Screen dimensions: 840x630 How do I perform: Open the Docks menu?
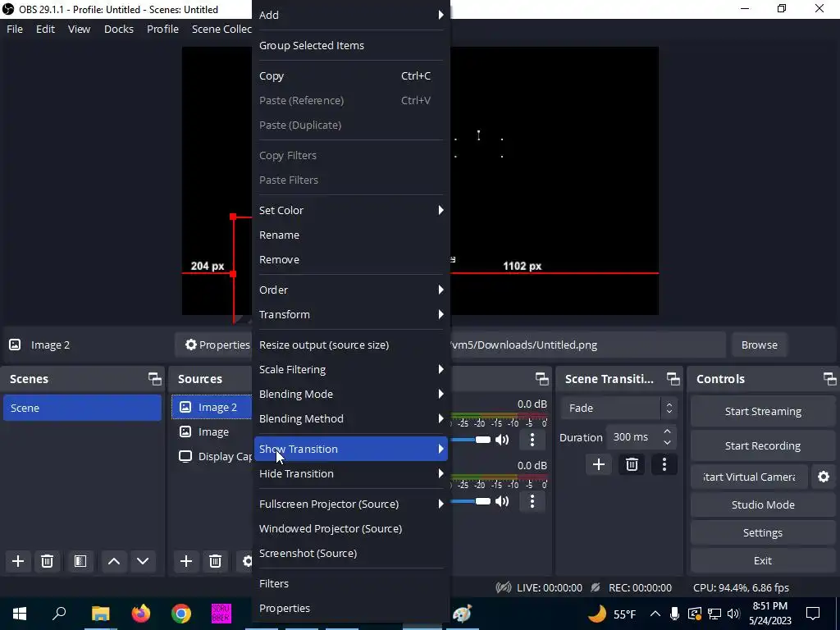[118, 29]
